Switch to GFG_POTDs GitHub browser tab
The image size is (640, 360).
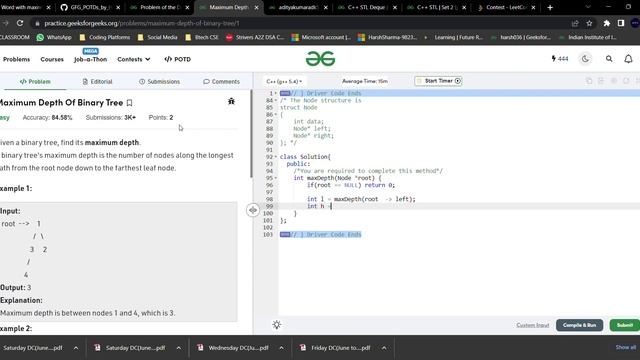90,7
